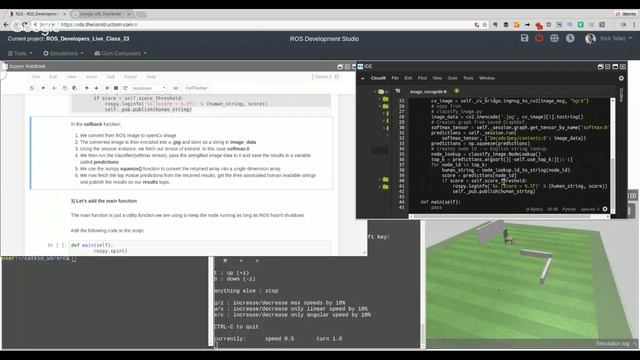Click the save project disk icon

[x=524, y=38]
